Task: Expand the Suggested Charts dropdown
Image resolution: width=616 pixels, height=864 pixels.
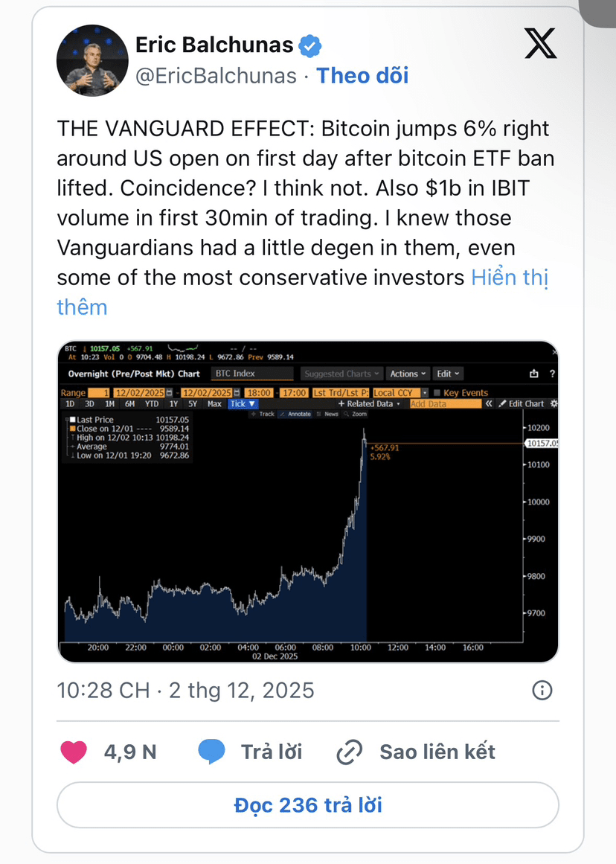Action: pyautogui.click(x=342, y=374)
